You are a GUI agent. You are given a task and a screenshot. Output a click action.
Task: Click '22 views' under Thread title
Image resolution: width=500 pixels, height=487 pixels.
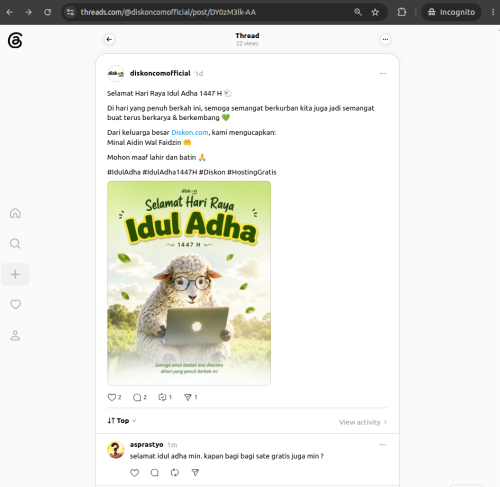pyautogui.click(x=247, y=44)
